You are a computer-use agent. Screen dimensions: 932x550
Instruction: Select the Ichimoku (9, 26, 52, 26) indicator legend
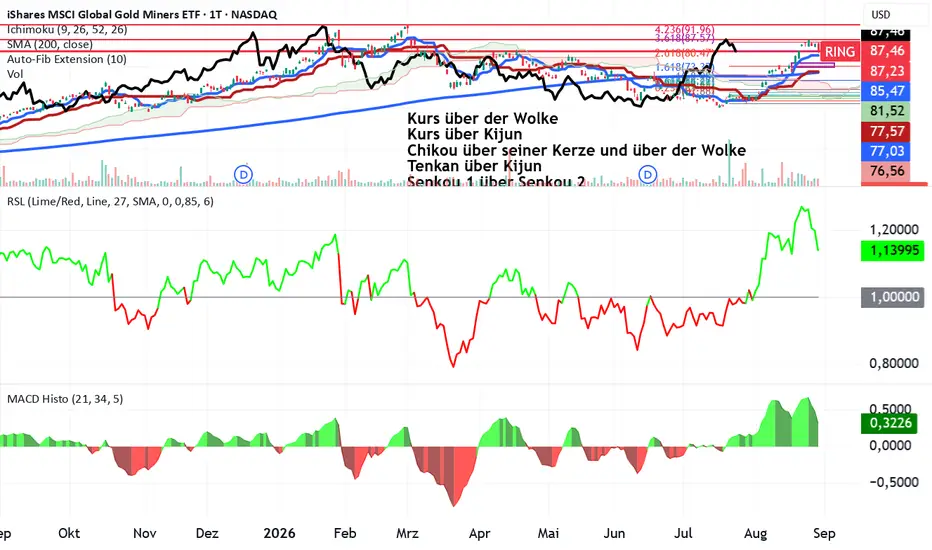67,30
